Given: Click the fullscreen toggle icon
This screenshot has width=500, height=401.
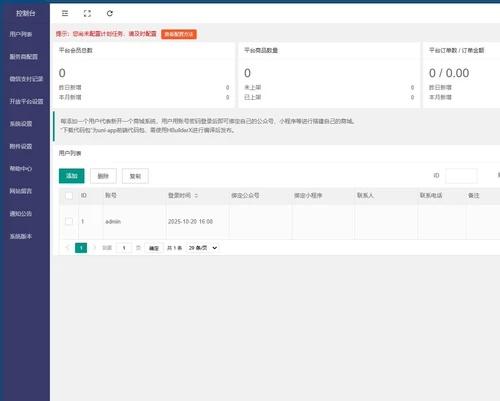Looking at the screenshot, I should click(x=87, y=13).
